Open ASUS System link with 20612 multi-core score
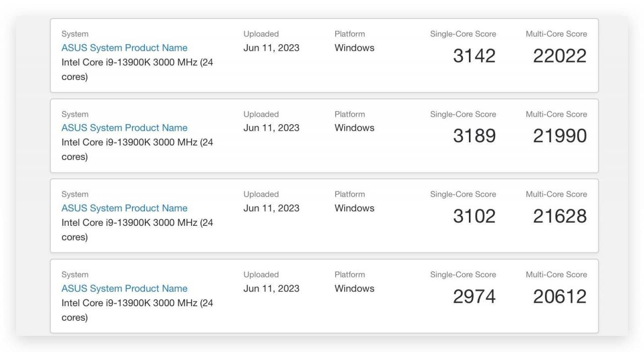 124,289
